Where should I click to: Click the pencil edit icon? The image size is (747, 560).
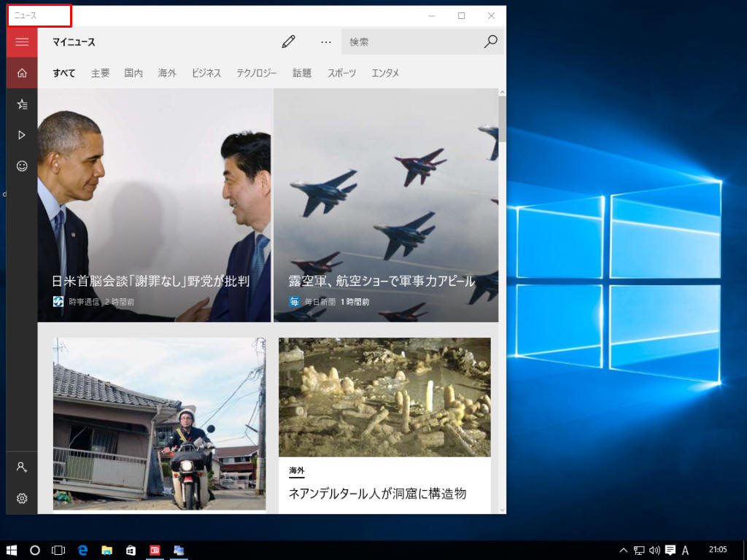[288, 42]
